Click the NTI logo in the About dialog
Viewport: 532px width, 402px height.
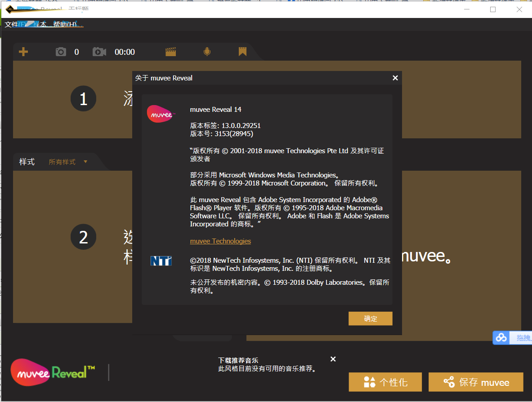pos(161,261)
